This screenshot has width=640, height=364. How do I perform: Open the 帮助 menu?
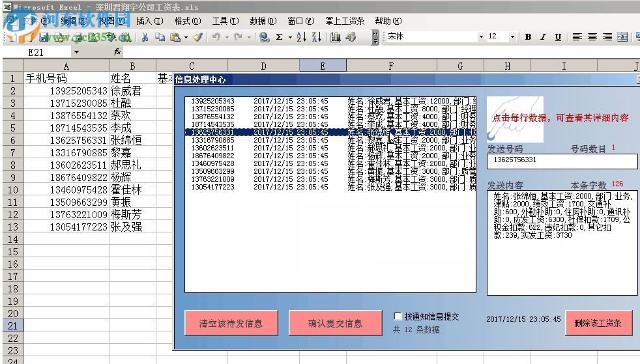tap(388, 21)
